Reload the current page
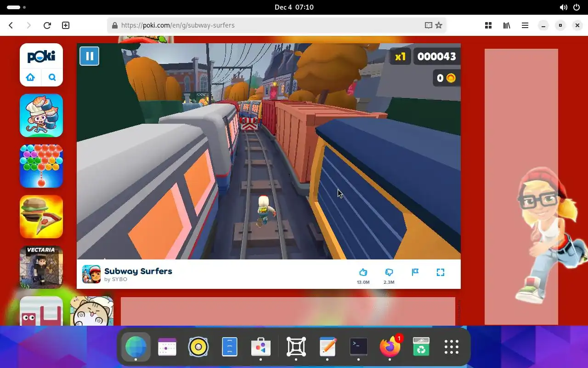This screenshot has height=368, width=588. 47,25
